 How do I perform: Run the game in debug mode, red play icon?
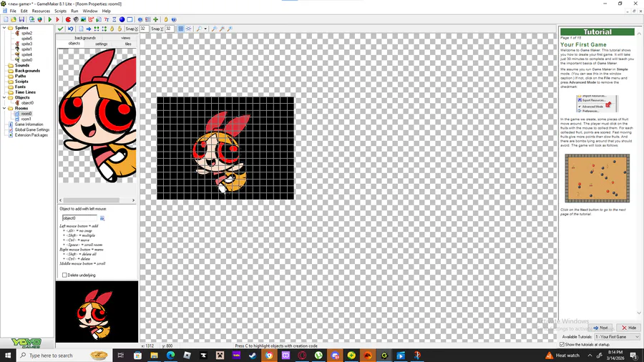57,19
